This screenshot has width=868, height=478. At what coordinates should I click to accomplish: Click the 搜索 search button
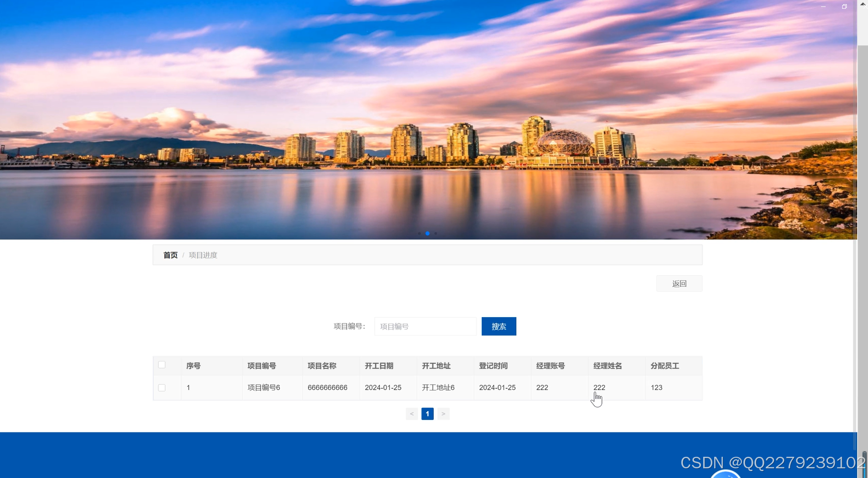499,326
